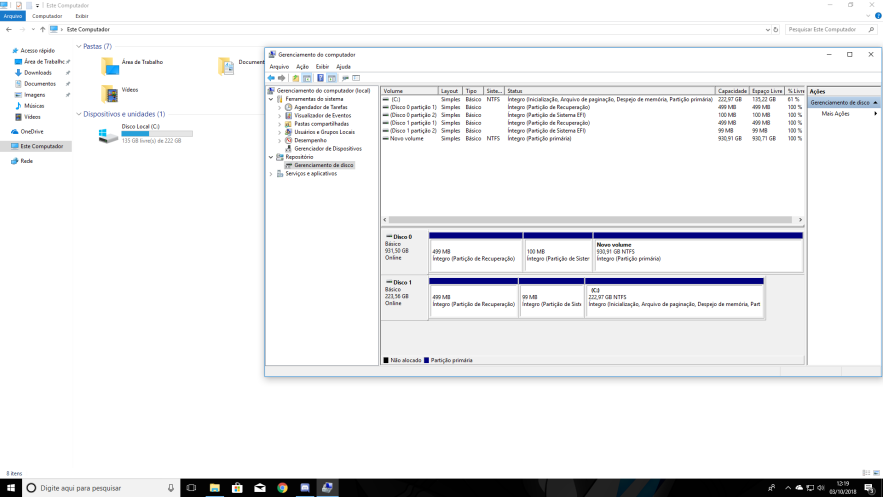Expand Agendador de Tarefas node arrow
Image resolution: width=883 pixels, height=497 pixels.
click(x=280, y=107)
